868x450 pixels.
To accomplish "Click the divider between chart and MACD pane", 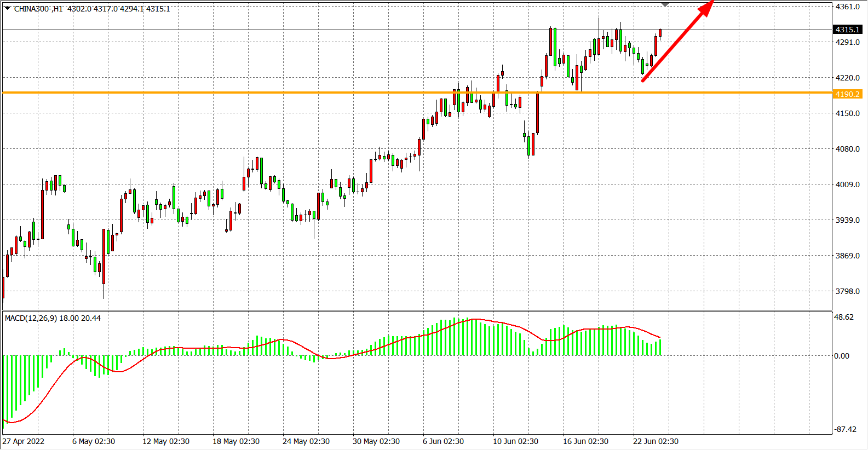I will pos(416,311).
